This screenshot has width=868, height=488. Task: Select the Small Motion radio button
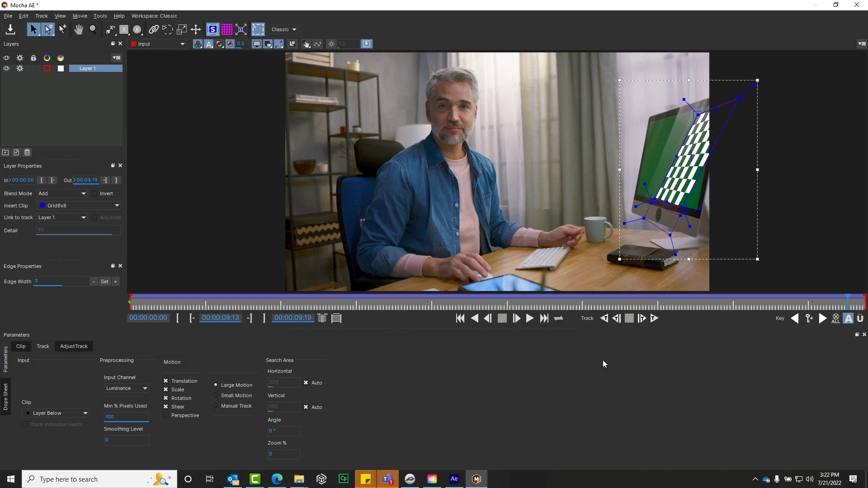point(216,395)
